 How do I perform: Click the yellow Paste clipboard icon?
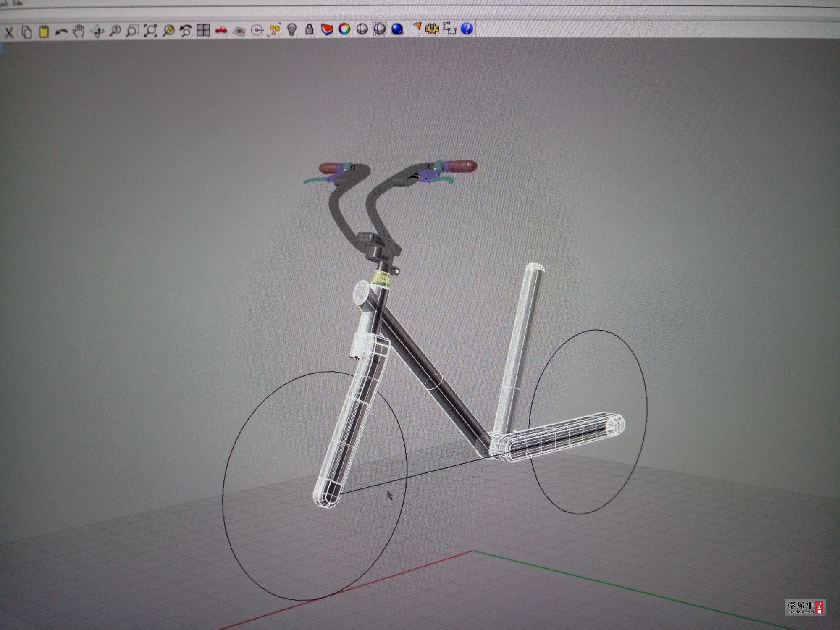(x=44, y=31)
